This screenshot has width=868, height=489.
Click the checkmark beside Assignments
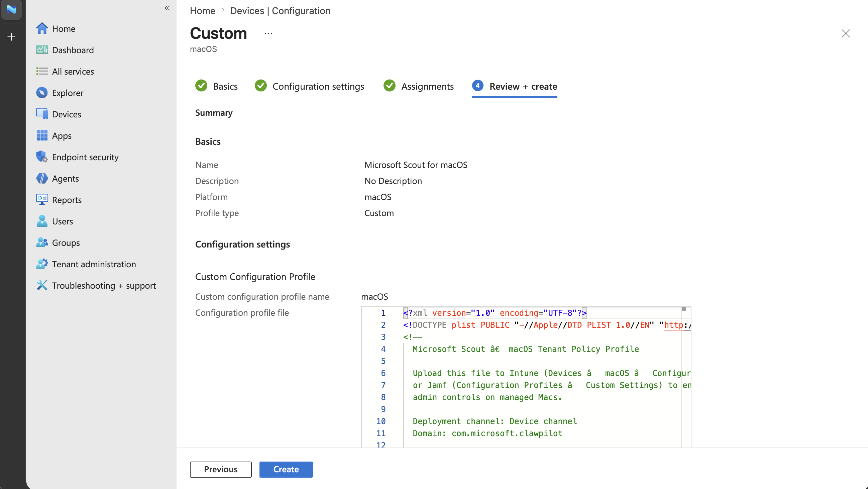tap(389, 86)
